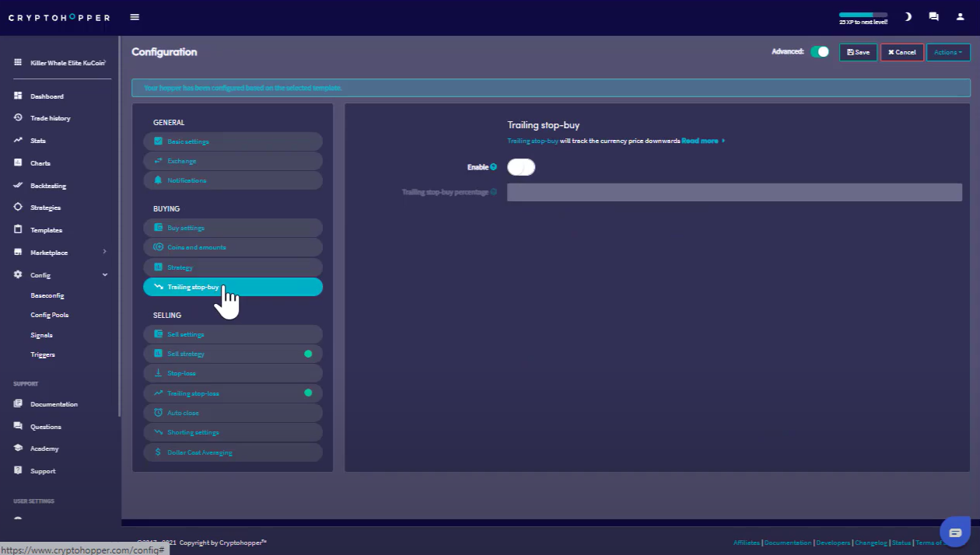Image resolution: width=980 pixels, height=555 pixels.
Task: Enable the Trailing stop-buy switch
Action: (521, 167)
